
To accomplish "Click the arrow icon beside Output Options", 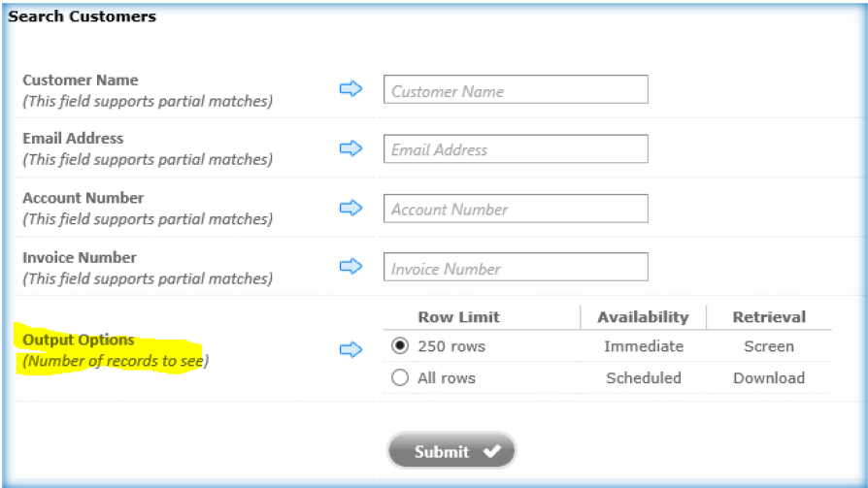I will pyautogui.click(x=351, y=349).
